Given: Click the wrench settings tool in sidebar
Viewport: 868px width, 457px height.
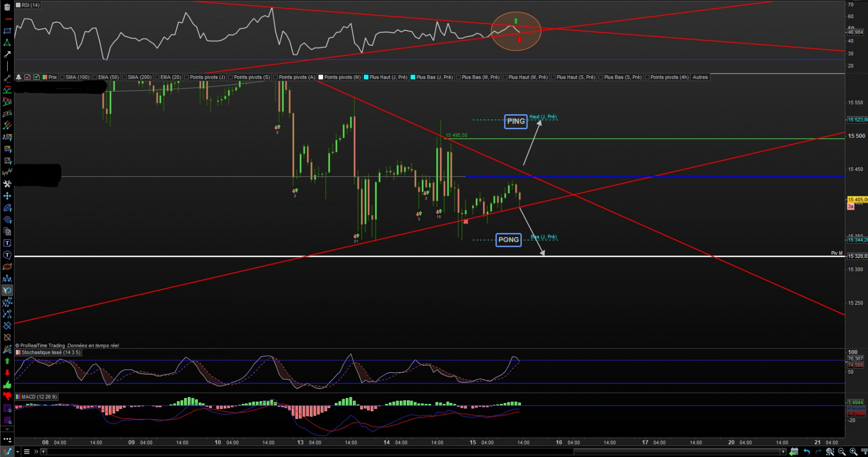Looking at the screenshot, I should tap(7, 184).
